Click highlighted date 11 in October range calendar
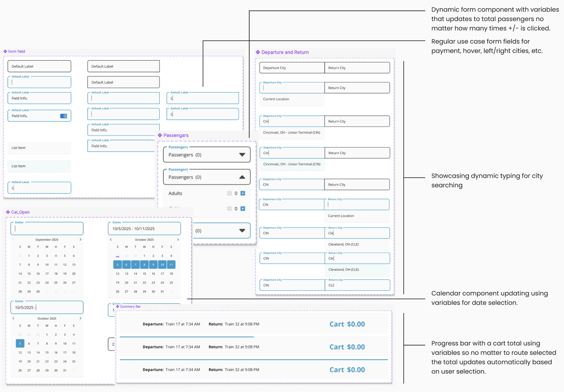Image resolution: width=564 pixels, height=392 pixels. pos(171,265)
